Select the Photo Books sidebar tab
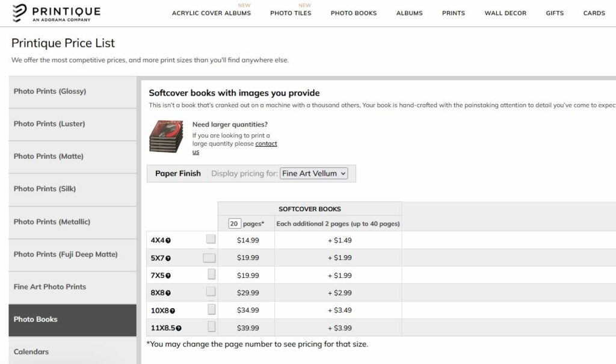Image resolution: width=616 pixels, height=364 pixels. click(x=72, y=320)
